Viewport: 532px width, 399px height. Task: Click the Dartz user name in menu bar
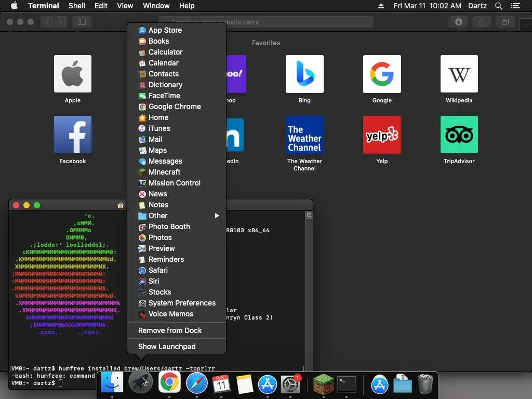tap(477, 6)
